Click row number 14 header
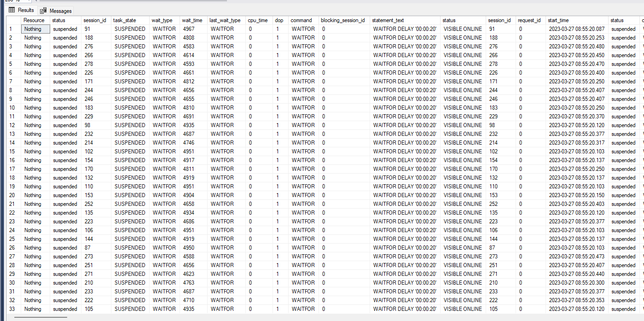The image size is (644, 321). (14, 143)
